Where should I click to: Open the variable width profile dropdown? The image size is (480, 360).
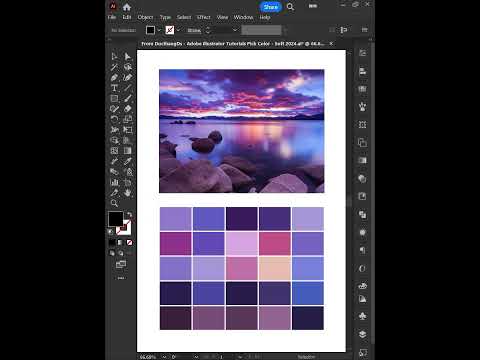point(285,30)
